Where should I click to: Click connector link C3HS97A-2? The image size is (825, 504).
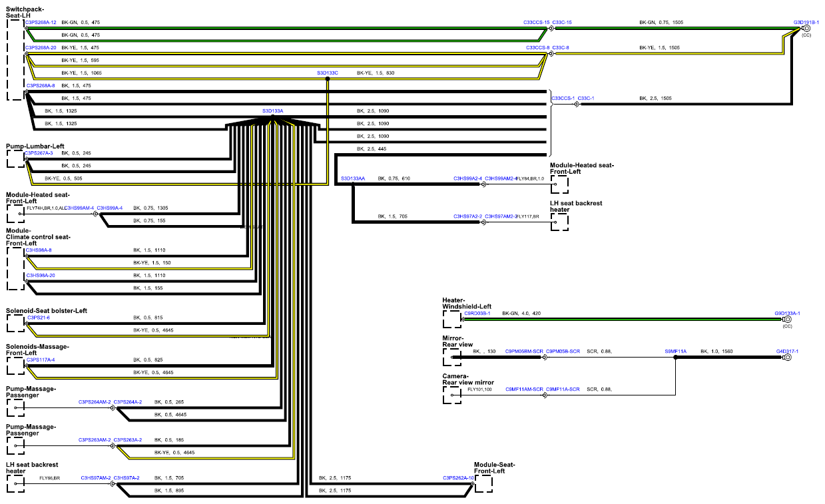coord(127,478)
